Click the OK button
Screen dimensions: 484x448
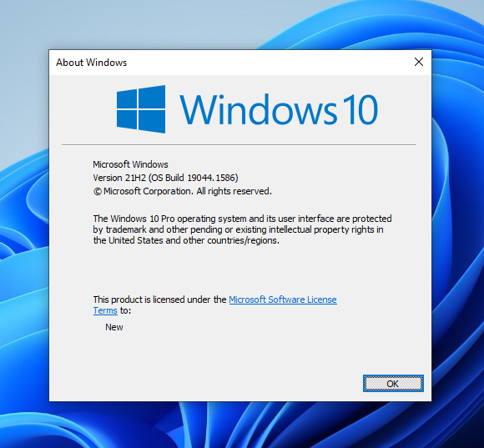(393, 384)
